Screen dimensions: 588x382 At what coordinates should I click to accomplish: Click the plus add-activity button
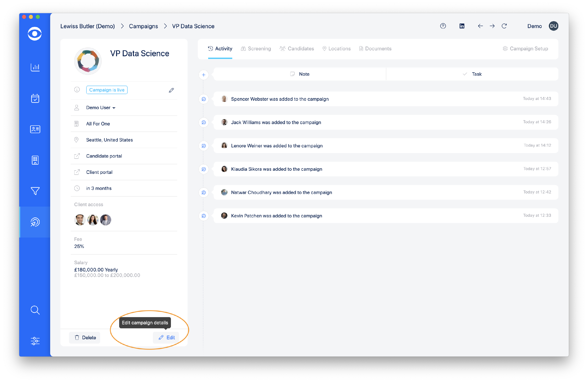pos(203,75)
